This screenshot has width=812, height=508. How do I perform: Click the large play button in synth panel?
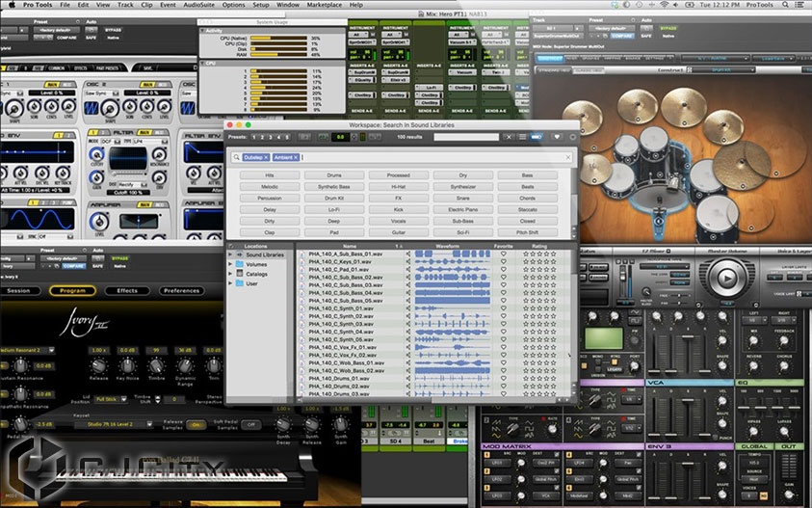point(726,279)
